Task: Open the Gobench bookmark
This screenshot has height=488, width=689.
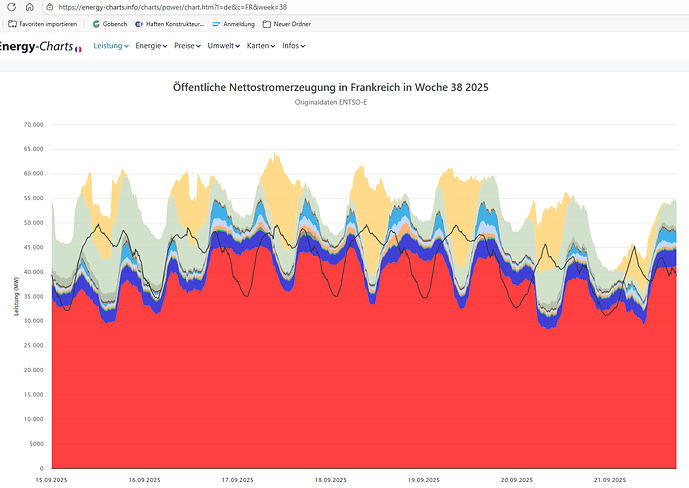Action: click(x=110, y=24)
